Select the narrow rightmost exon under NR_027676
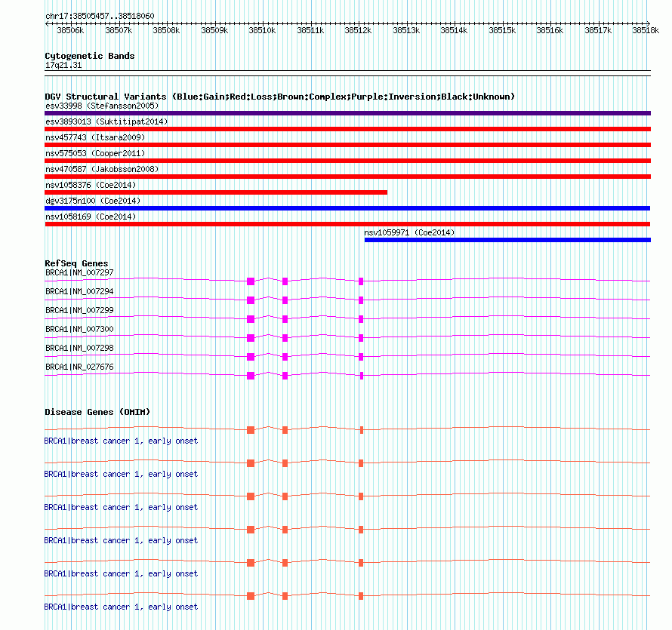Viewport: 672px width, 630px height. pos(362,376)
